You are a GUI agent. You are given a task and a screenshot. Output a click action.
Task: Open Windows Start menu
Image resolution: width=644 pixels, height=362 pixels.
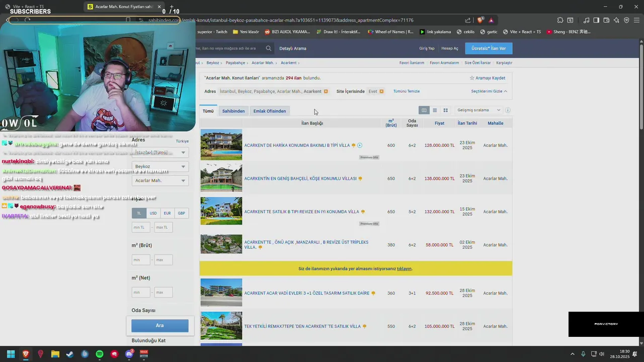pos(11,354)
